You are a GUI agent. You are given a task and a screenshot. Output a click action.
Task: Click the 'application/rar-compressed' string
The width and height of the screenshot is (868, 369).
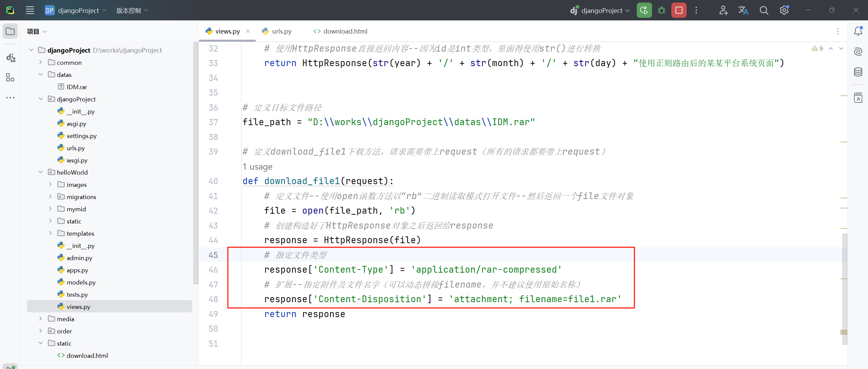(486, 270)
